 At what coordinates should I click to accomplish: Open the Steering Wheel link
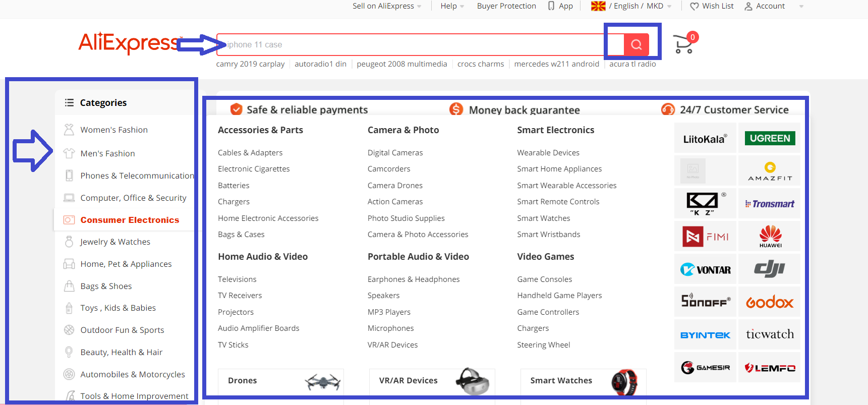pos(543,345)
